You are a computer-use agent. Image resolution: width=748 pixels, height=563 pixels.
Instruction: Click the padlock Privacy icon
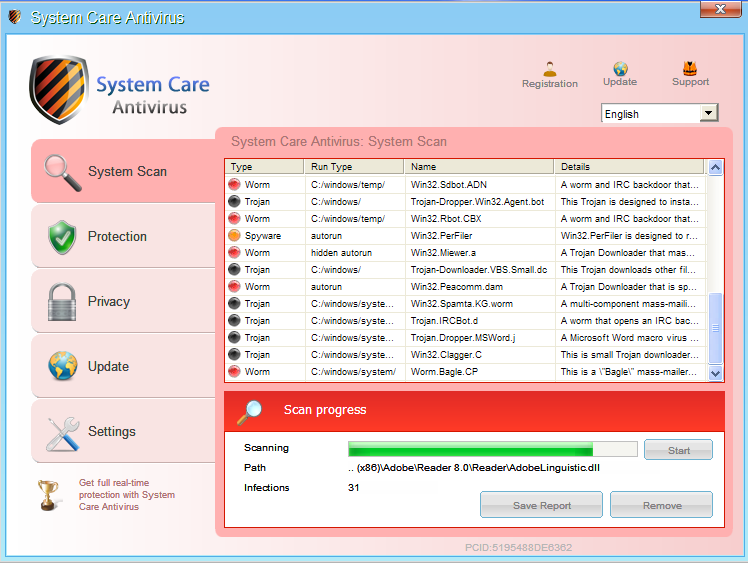pos(62,301)
